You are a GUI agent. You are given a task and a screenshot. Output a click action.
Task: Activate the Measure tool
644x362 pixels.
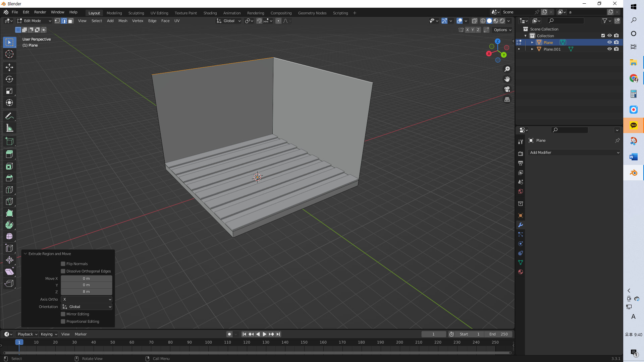tap(9, 128)
